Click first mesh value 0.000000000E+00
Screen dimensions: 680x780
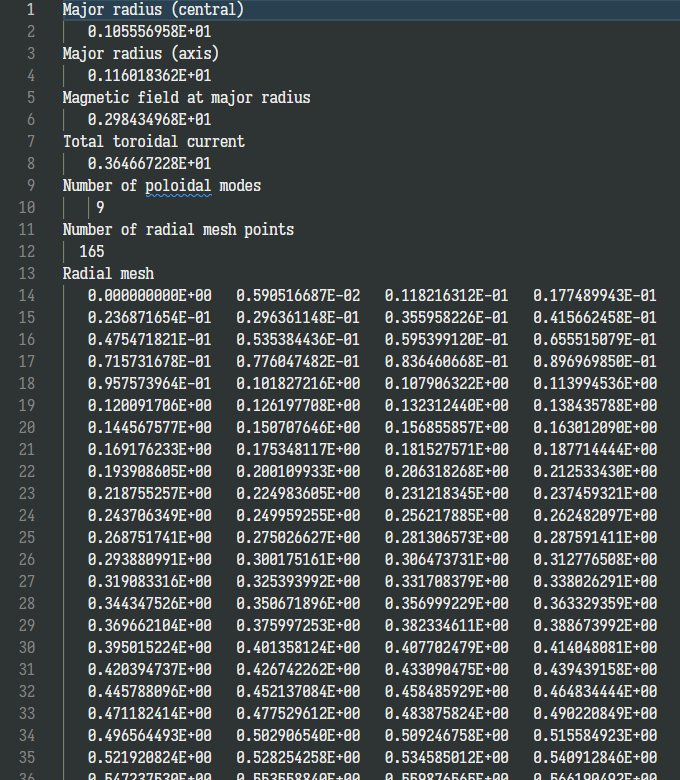(x=149, y=295)
